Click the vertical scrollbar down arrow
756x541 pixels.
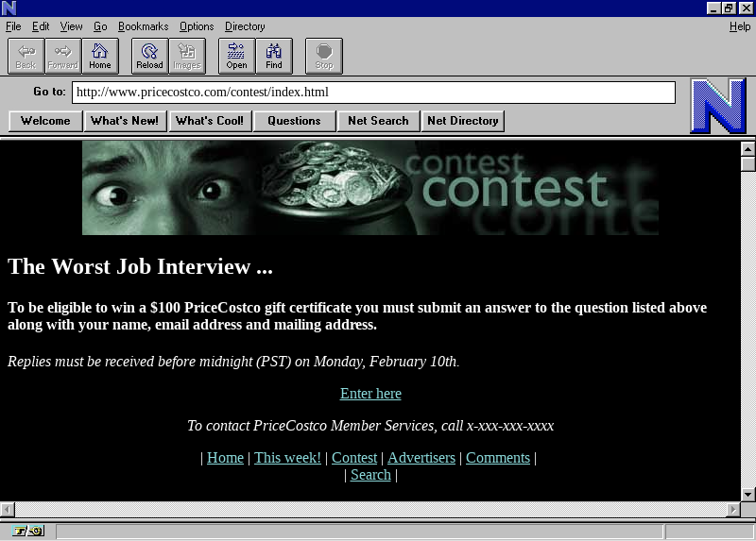tap(747, 494)
